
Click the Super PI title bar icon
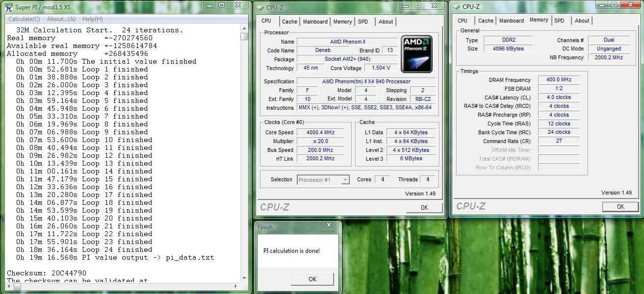(8, 7)
